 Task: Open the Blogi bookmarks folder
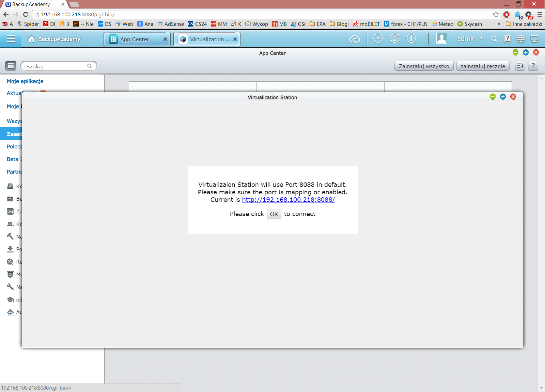pyautogui.click(x=339, y=24)
